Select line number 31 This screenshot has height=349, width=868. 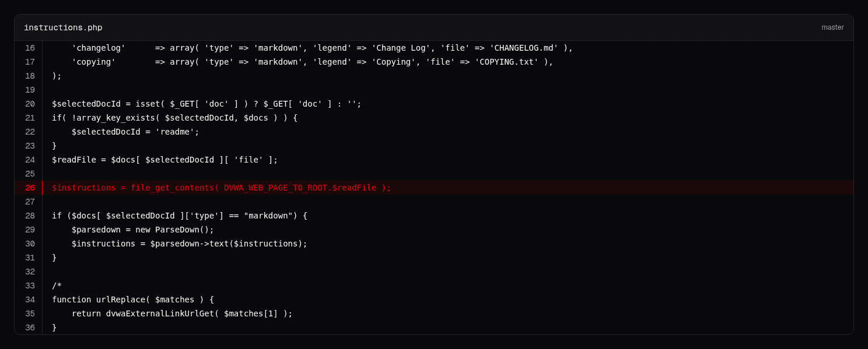(x=30, y=258)
